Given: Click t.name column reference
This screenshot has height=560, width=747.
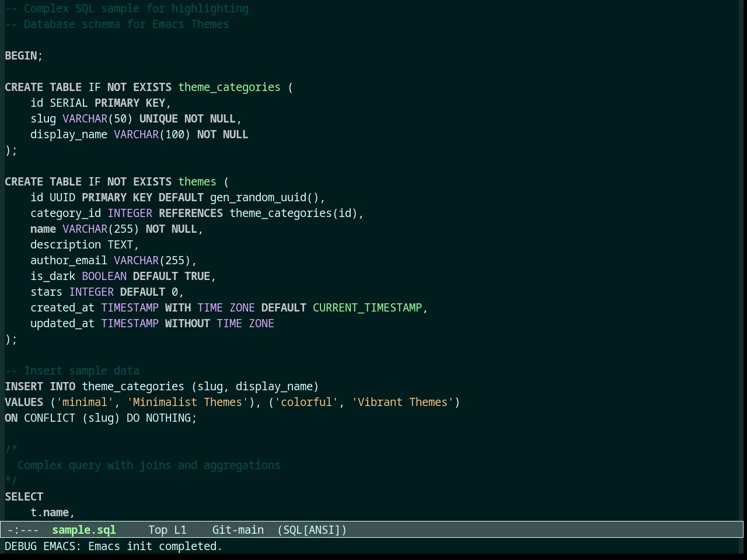Looking at the screenshot, I should tap(50, 513).
